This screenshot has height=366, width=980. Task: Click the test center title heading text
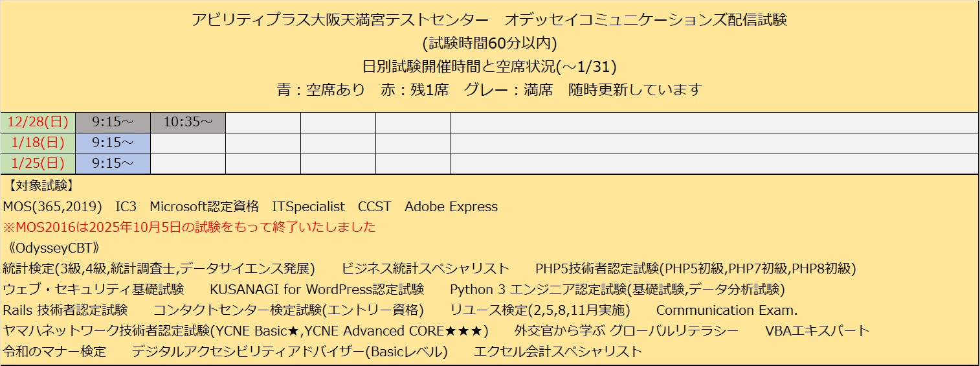[489, 20]
